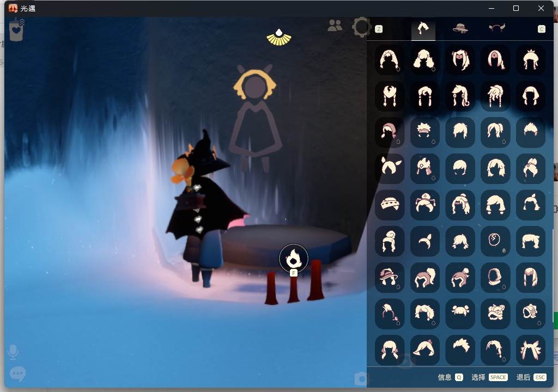The width and height of the screenshot is (558, 392).
Task: Click the heart cup icon in the top-left corner
Action: 16,30
